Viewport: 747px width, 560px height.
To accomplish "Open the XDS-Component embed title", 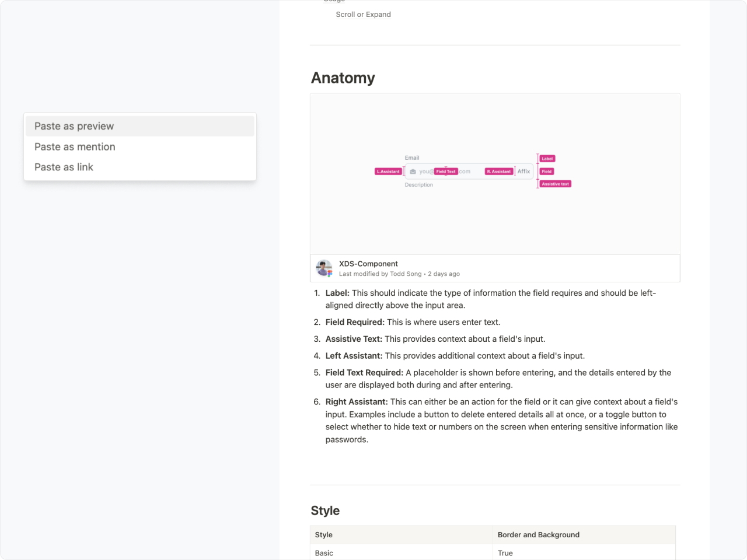I will click(x=368, y=264).
